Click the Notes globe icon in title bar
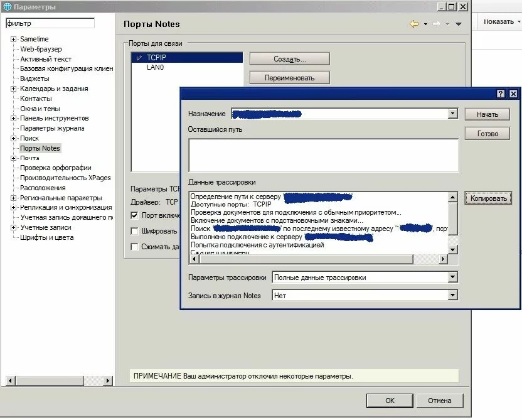The image size is (522, 420). 6,6
